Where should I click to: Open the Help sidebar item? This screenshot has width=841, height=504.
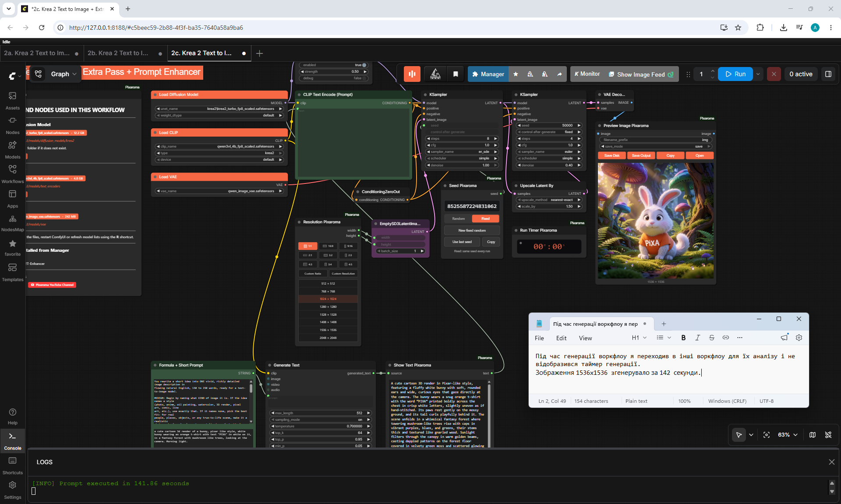pyautogui.click(x=12, y=416)
